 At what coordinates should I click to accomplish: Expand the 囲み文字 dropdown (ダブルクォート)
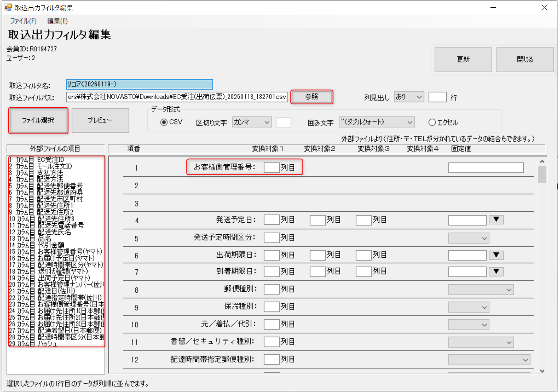click(377, 122)
